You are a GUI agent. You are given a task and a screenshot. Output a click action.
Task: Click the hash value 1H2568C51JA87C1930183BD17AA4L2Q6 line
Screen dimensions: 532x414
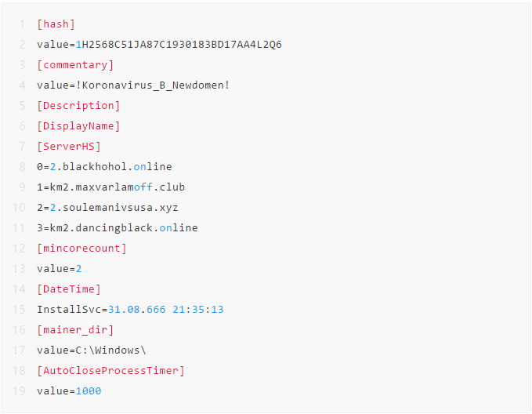click(x=159, y=45)
